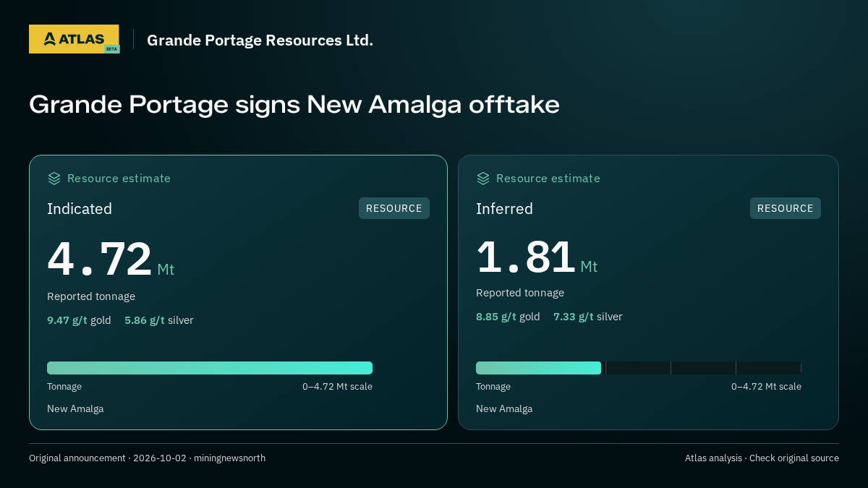Click the 8.85 g/t gold grade
This screenshot has width=868, height=488.
[x=508, y=317]
